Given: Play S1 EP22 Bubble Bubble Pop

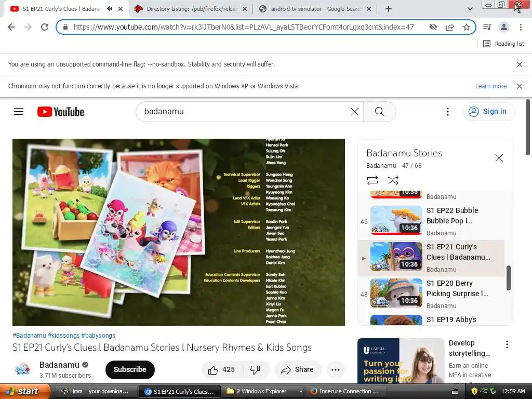Looking at the screenshot, I should point(431,221).
